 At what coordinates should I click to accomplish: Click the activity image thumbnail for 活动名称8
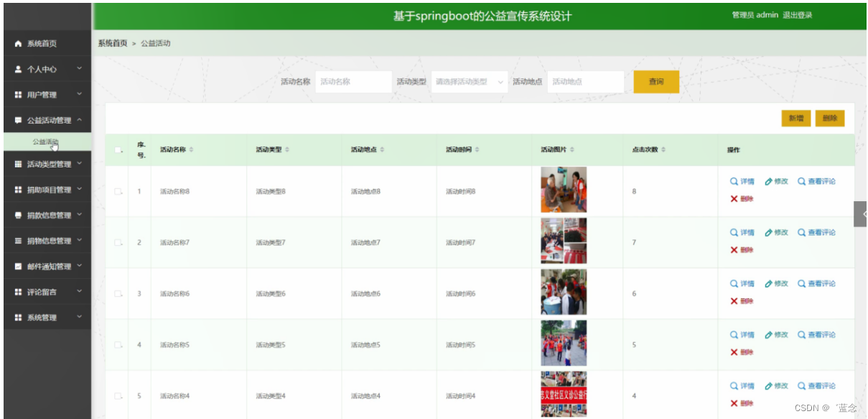tap(564, 189)
